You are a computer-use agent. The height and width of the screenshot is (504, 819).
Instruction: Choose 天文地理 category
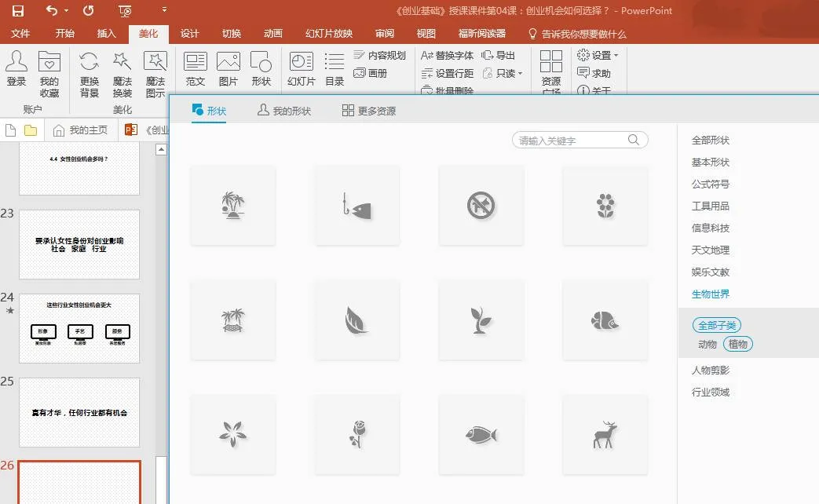click(711, 250)
